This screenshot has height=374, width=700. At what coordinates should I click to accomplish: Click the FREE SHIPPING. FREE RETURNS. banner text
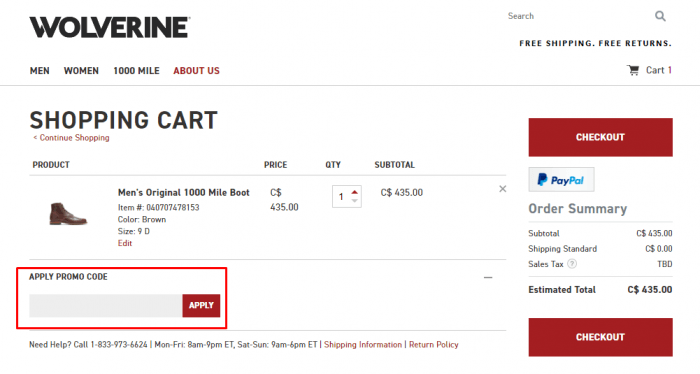point(596,43)
